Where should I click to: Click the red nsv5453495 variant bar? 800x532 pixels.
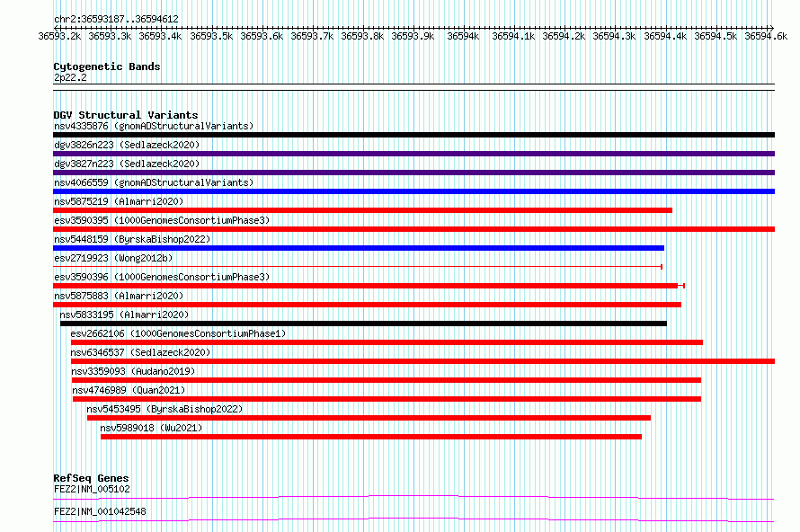coord(369,418)
